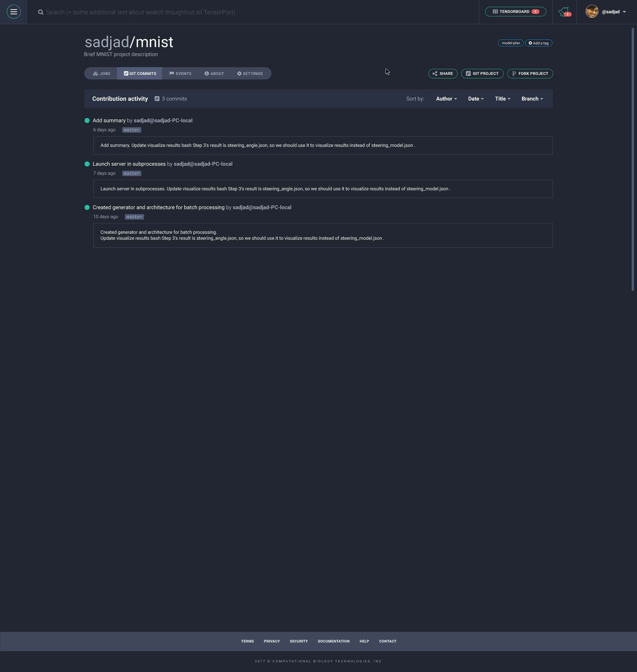Click the search magnifier icon
Image resolution: width=637 pixels, height=672 pixels.
click(x=41, y=12)
